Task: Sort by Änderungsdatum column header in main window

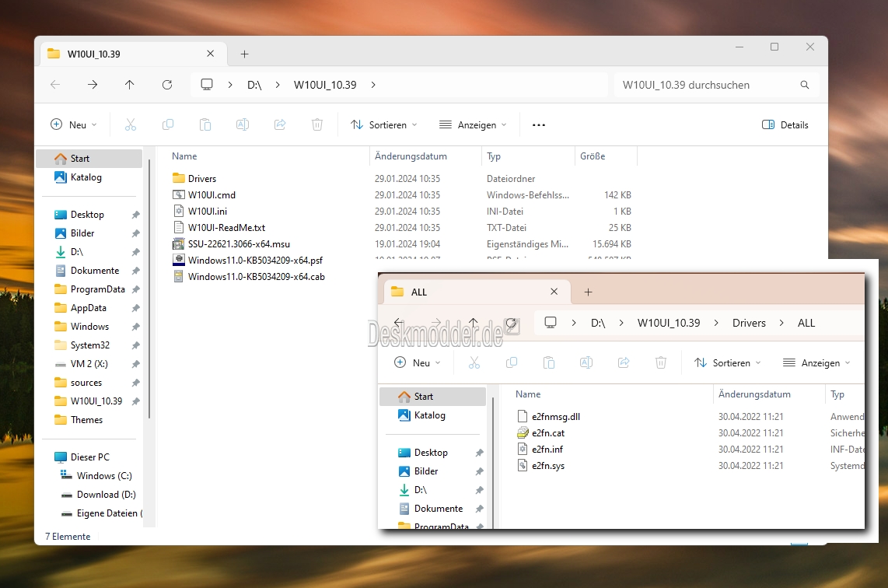Action: pos(411,156)
